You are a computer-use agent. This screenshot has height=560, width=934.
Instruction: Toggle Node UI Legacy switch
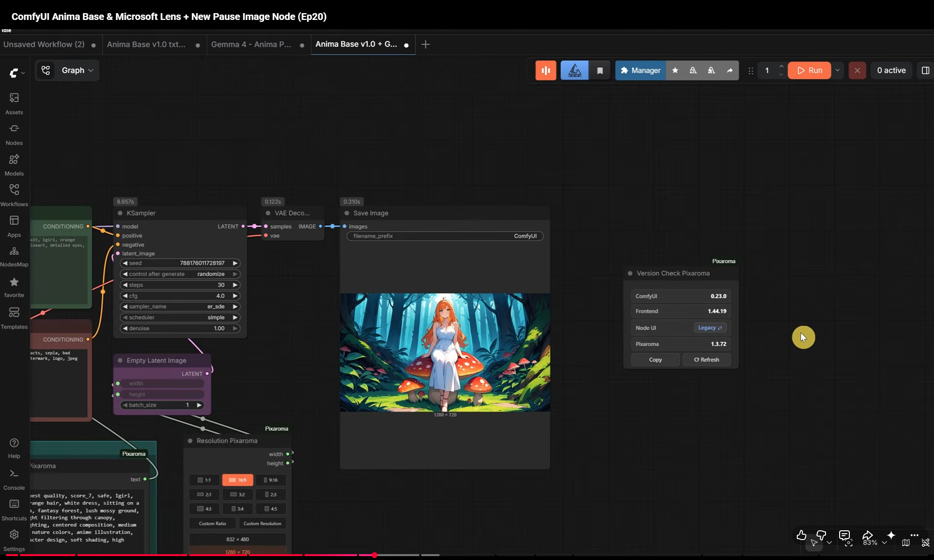(x=710, y=328)
